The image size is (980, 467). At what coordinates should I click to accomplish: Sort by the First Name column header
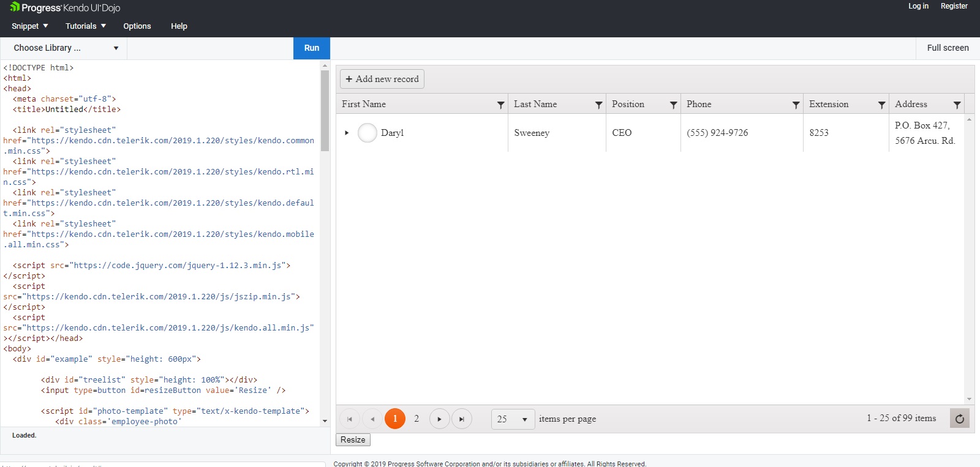coord(364,105)
